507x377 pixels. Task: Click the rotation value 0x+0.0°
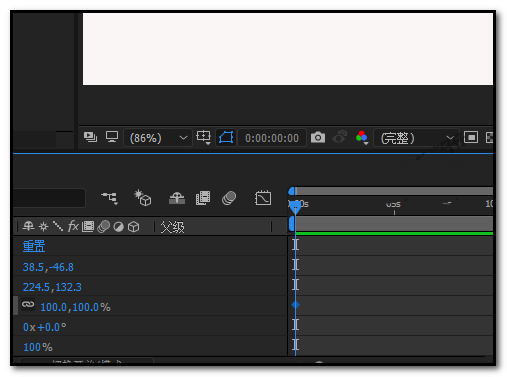[x=44, y=327]
